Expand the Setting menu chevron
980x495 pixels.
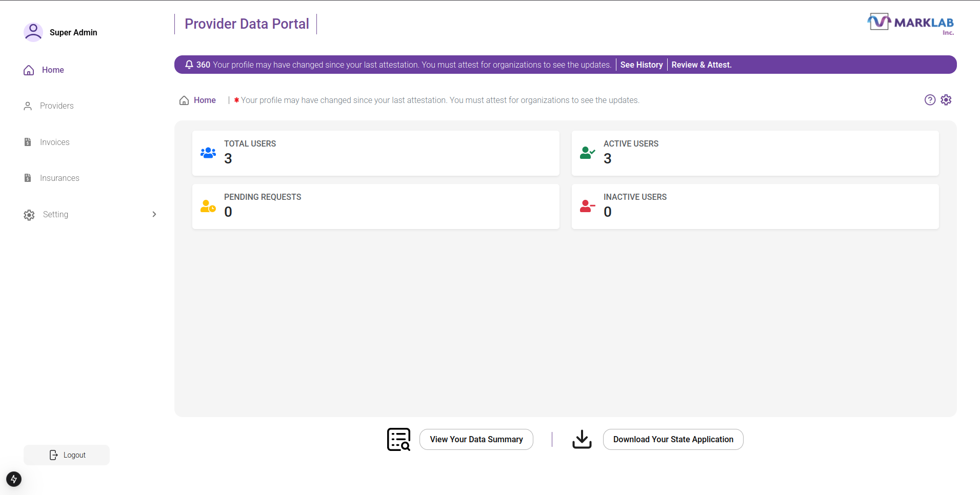[154, 214]
